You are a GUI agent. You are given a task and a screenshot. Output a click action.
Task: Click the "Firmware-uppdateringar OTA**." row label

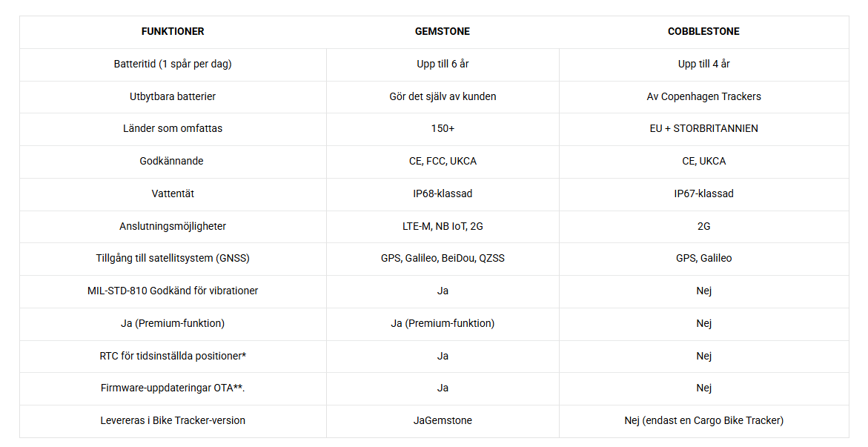pyautogui.click(x=173, y=388)
